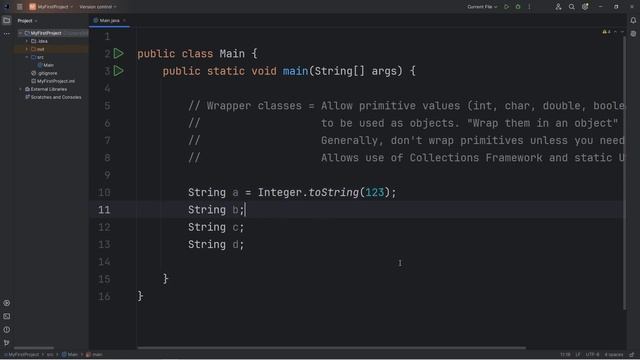Close the Main.java tab
This screenshot has width=640, height=360.
pos(124,20)
